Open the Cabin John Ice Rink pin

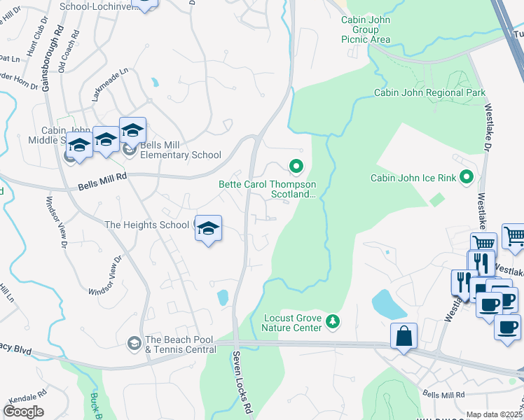tap(467, 177)
